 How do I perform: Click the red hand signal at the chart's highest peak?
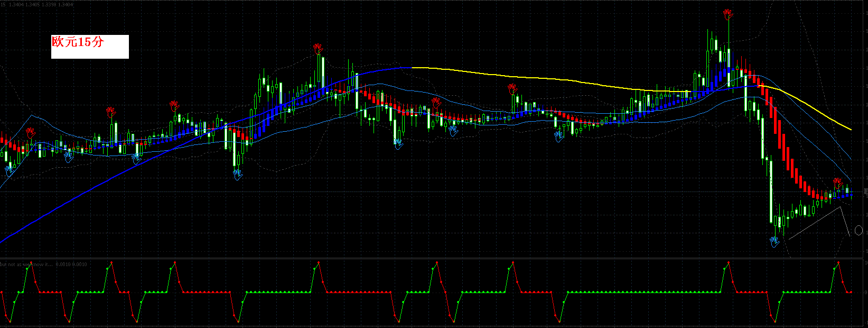point(729,14)
